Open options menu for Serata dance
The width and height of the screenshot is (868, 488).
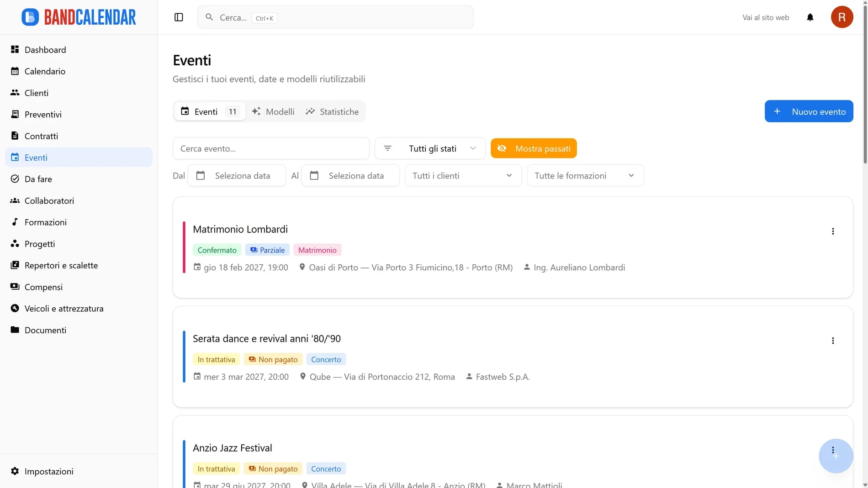pos(832,341)
